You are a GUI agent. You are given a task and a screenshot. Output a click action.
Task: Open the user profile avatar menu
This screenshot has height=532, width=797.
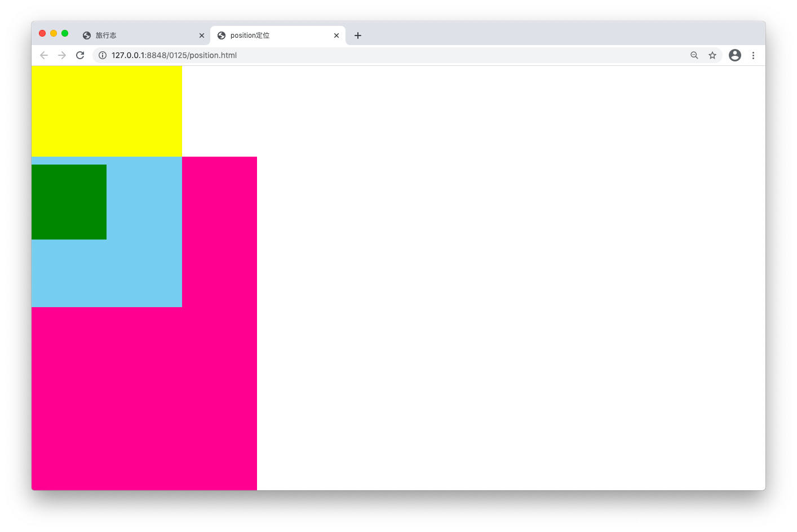click(735, 55)
